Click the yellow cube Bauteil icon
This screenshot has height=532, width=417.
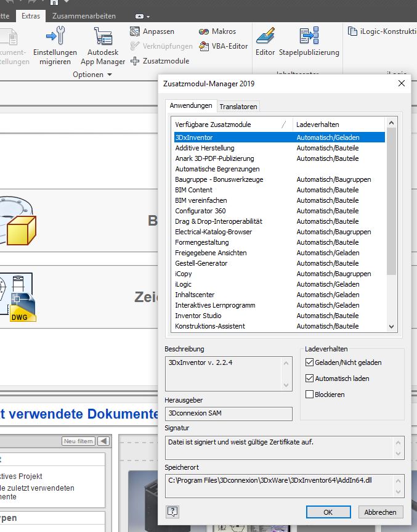click(21, 231)
